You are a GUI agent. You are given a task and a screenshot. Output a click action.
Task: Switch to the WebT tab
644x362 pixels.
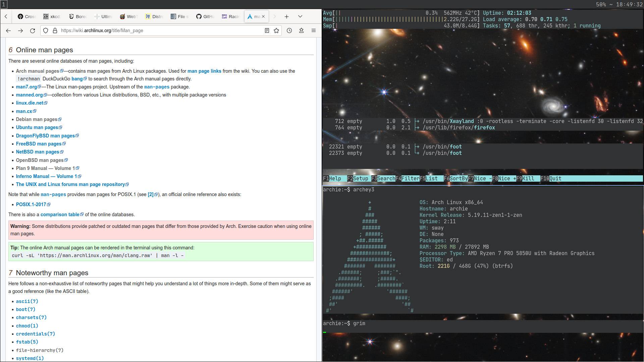(128, 16)
